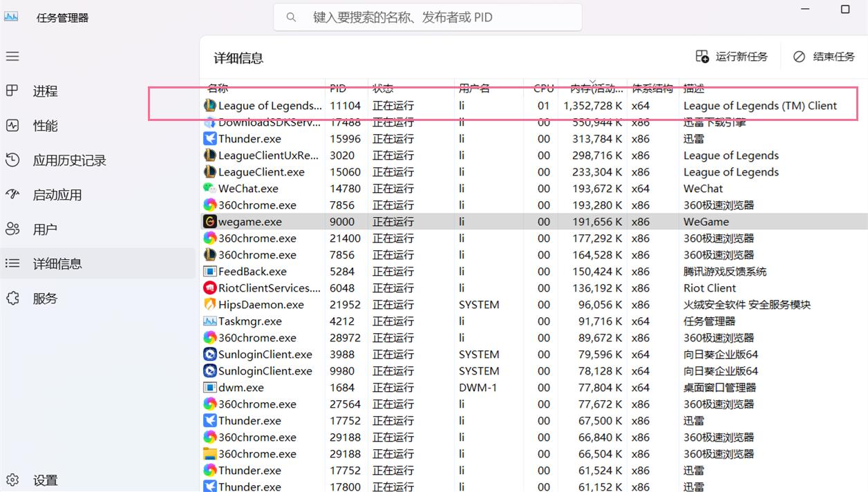The image size is (868, 492).
Task: Sort processes by the PID column header
Action: tap(338, 88)
